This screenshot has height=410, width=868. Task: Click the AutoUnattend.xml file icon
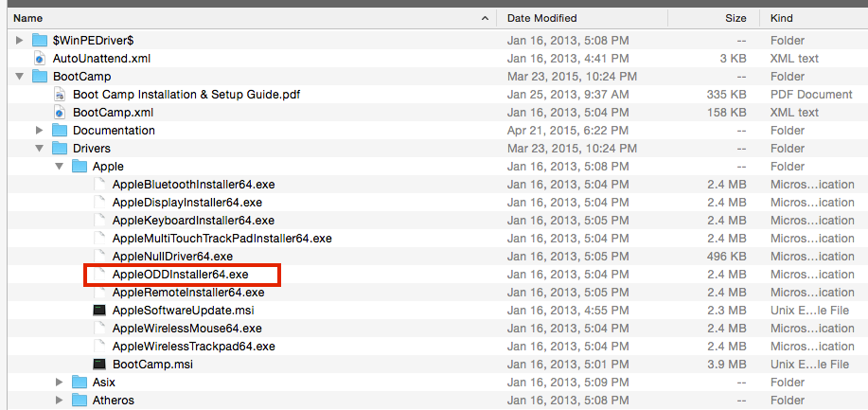click(x=40, y=58)
